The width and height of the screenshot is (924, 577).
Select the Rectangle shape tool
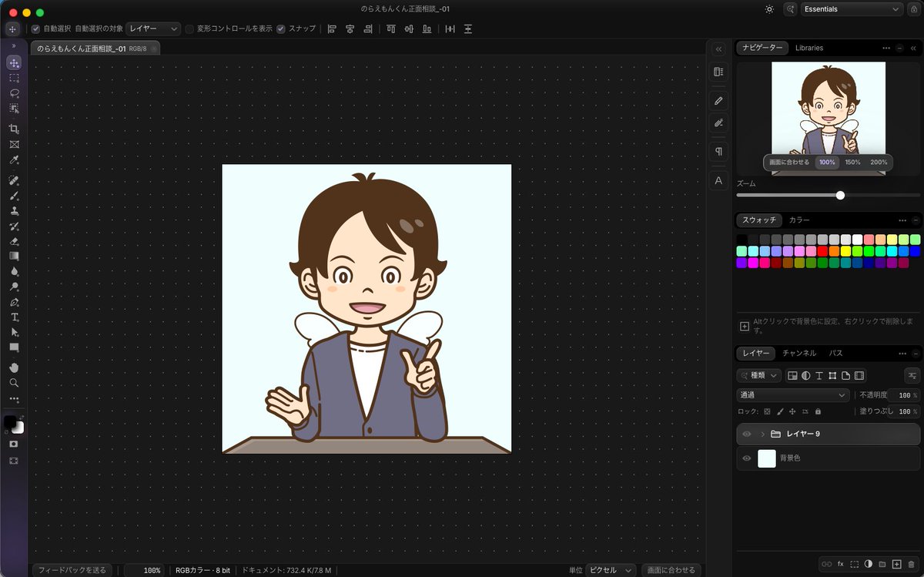point(14,347)
